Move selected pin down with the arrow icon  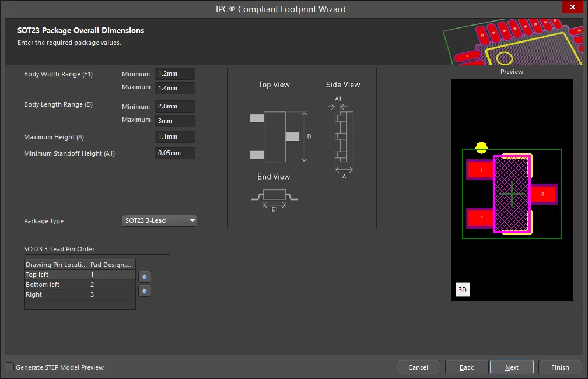tap(145, 291)
